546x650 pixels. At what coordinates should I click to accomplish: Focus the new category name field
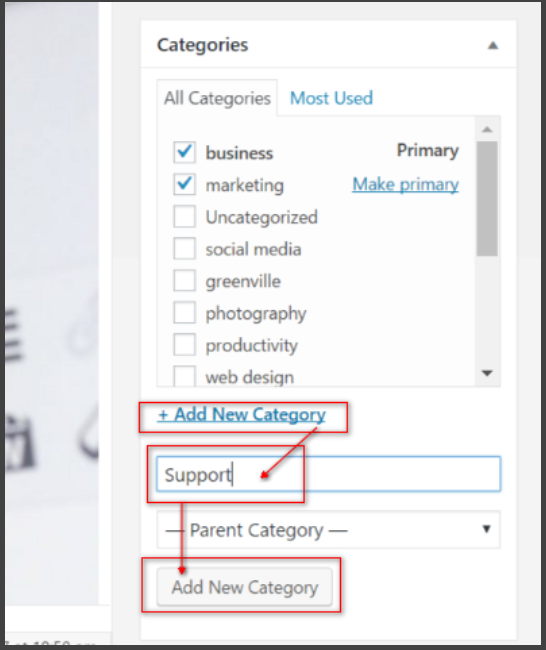tap(328, 474)
